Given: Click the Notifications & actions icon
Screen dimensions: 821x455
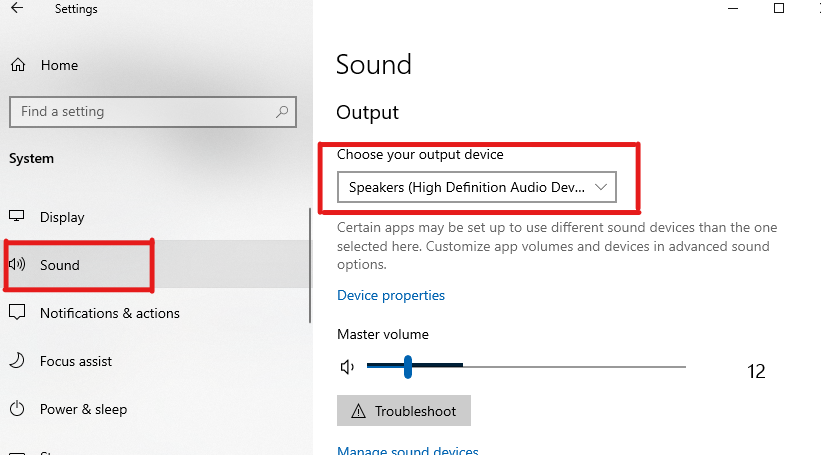Looking at the screenshot, I should pyautogui.click(x=17, y=313).
